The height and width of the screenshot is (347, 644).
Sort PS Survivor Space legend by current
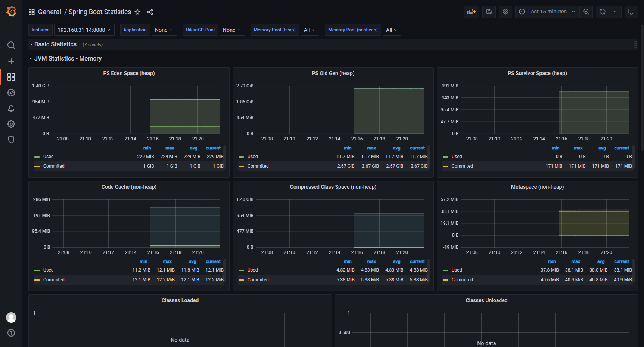click(622, 148)
